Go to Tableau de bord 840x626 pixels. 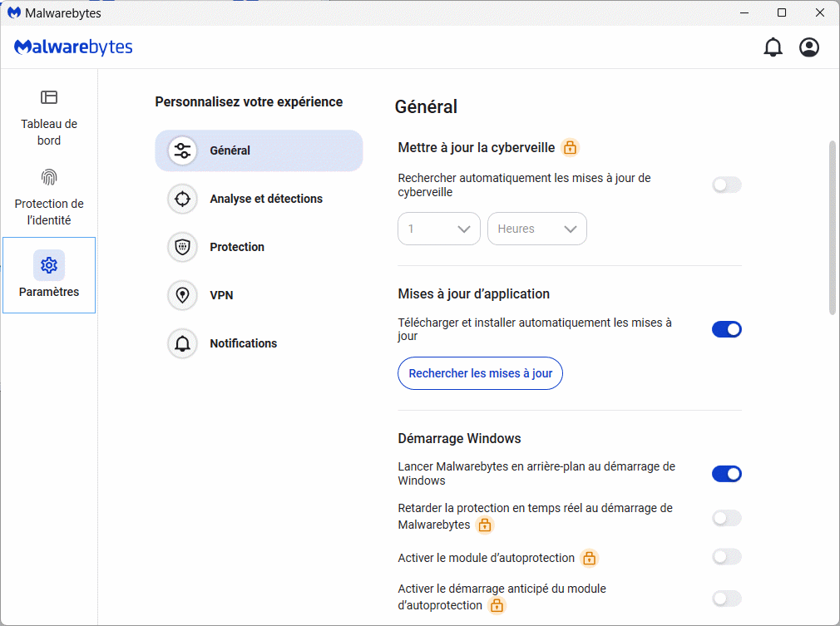click(49, 116)
